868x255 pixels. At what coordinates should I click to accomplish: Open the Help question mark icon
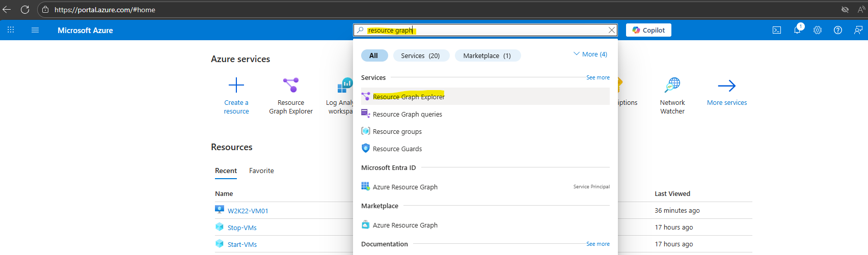(838, 30)
